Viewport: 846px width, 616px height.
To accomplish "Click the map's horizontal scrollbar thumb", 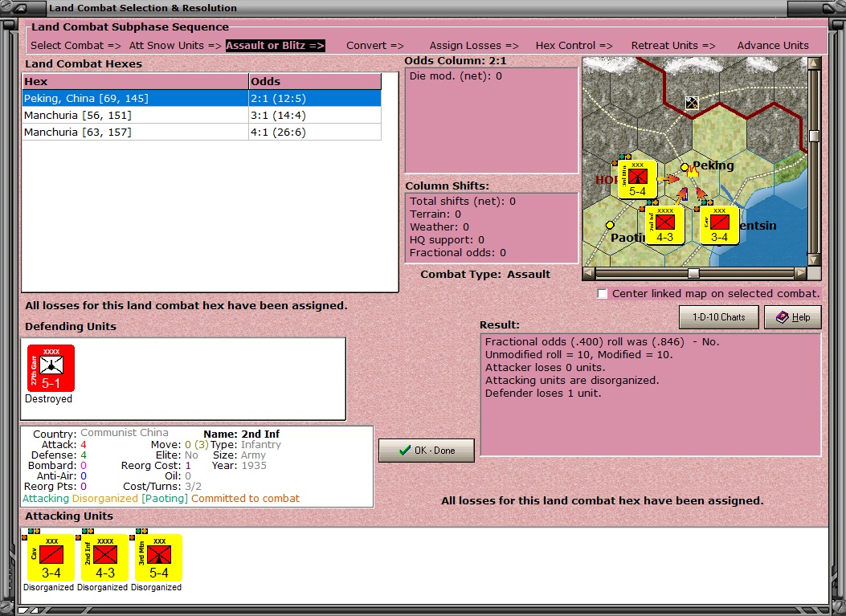I will (693, 274).
